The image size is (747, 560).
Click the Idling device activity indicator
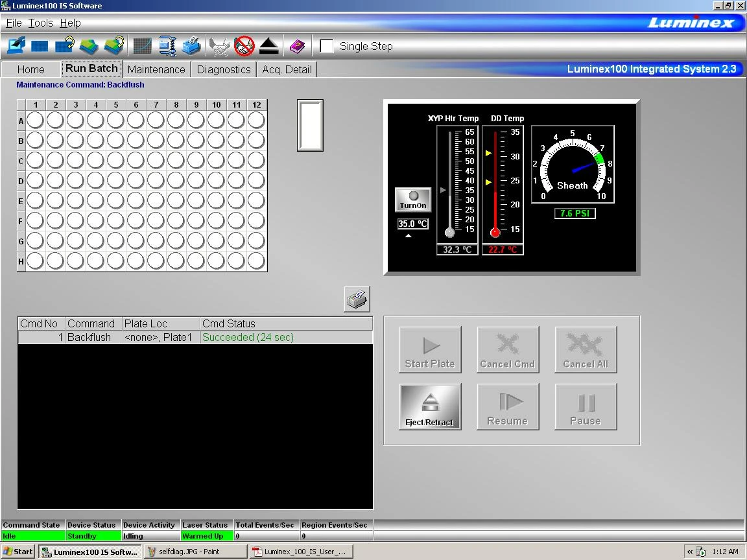pyautogui.click(x=151, y=536)
